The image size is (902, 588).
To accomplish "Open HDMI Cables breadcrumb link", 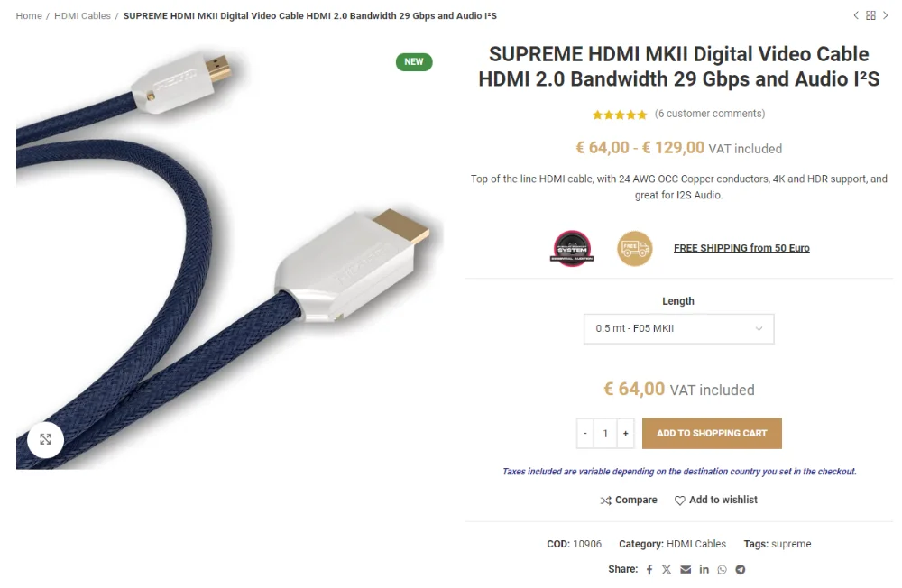I will pyautogui.click(x=82, y=16).
